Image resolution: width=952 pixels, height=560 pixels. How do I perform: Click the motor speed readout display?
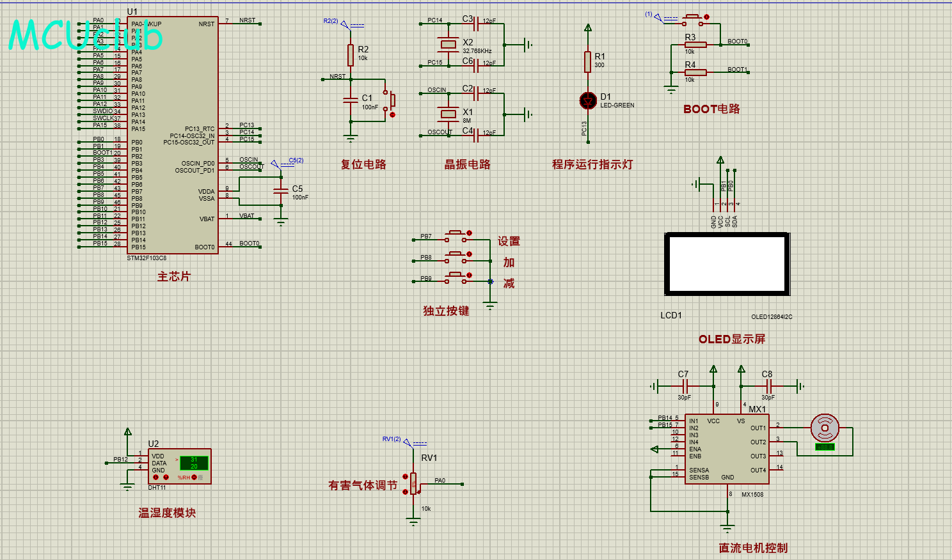(825, 447)
